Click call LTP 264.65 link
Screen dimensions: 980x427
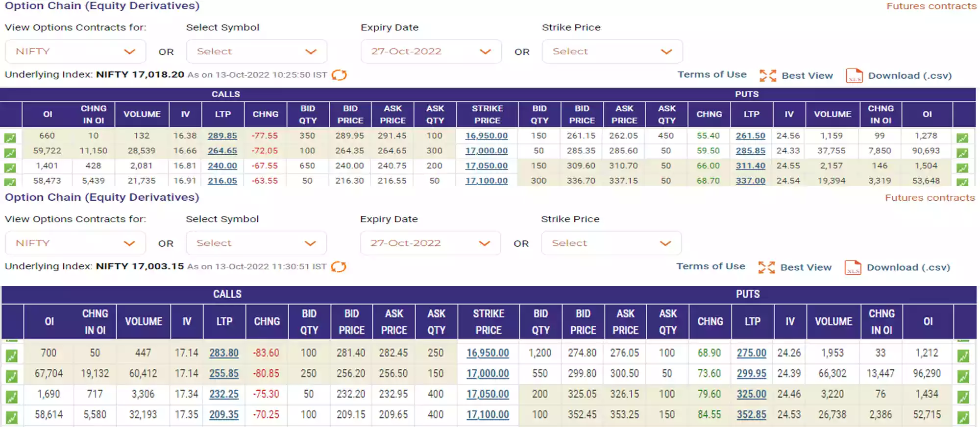point(222,151)
